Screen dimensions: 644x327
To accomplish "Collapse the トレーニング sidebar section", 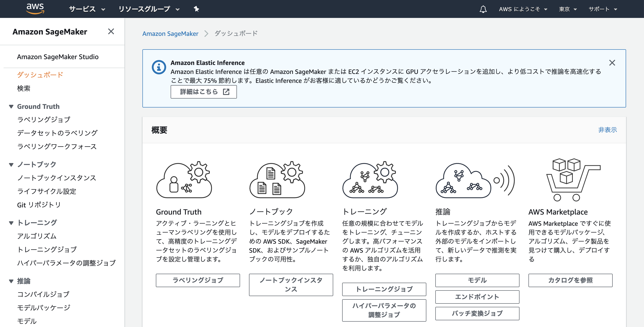I will point(11,223).
